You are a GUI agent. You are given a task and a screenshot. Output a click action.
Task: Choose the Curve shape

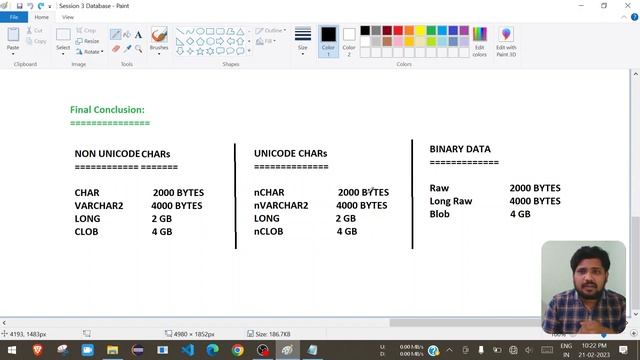point(190,31)
